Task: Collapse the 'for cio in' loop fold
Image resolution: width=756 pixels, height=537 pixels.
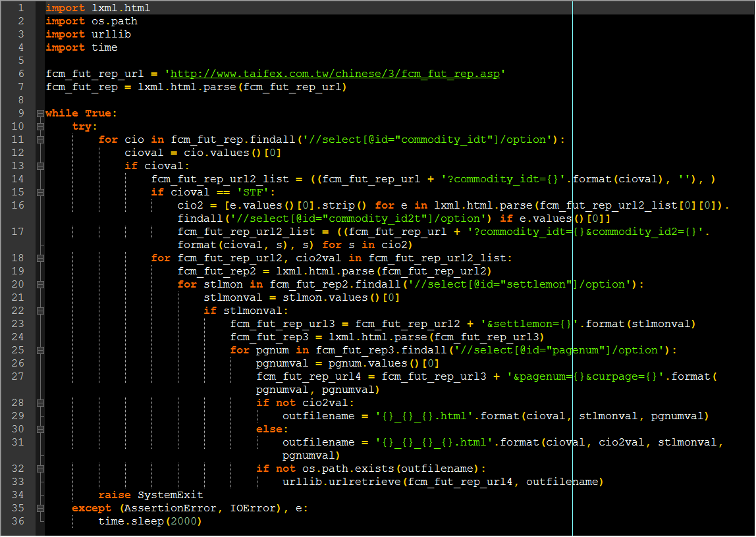Action: (41, 140)
